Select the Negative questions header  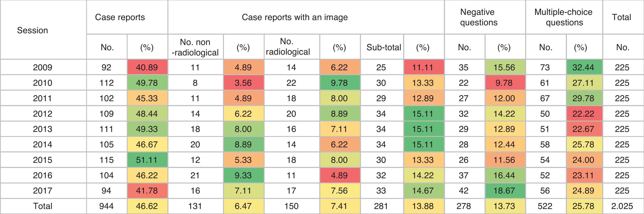coord(478,17)
